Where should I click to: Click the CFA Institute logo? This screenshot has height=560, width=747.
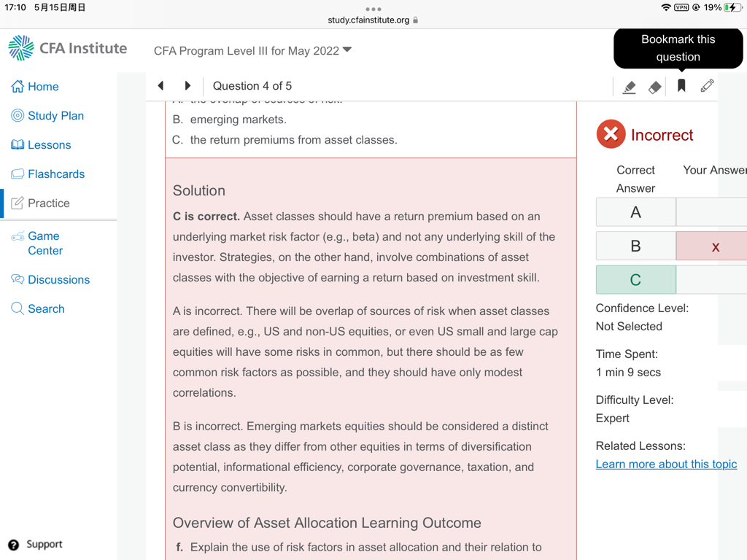67,49
